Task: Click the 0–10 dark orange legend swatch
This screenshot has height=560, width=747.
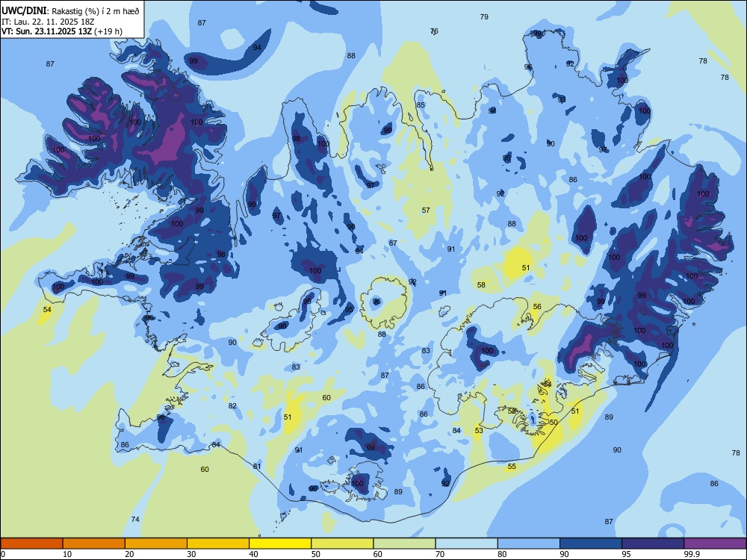Action: point(32,544)
